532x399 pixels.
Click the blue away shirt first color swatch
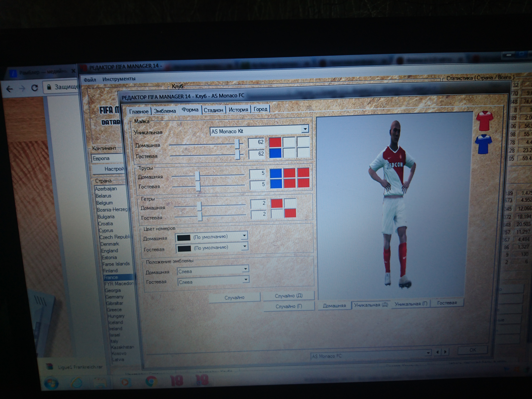click(x=275, y=153)
